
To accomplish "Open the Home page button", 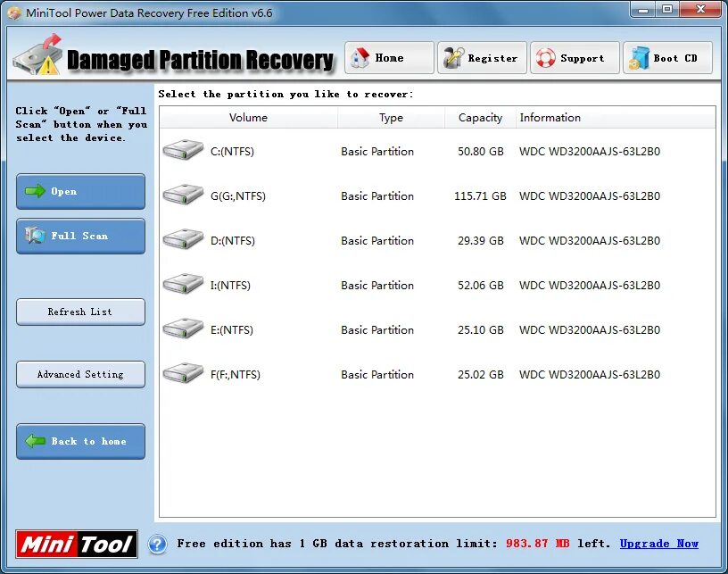I will (x=389, y=58).
